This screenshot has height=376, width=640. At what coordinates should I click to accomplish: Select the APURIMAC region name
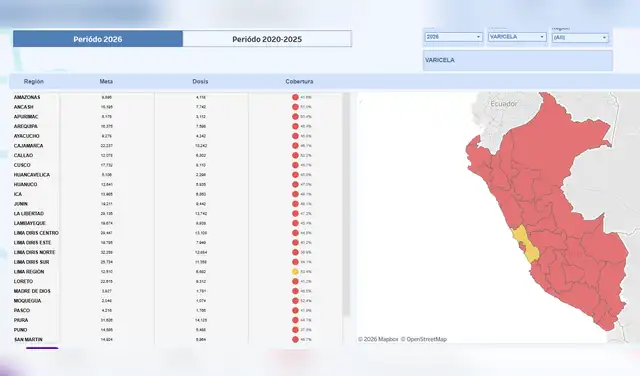[x=26, y=117]
